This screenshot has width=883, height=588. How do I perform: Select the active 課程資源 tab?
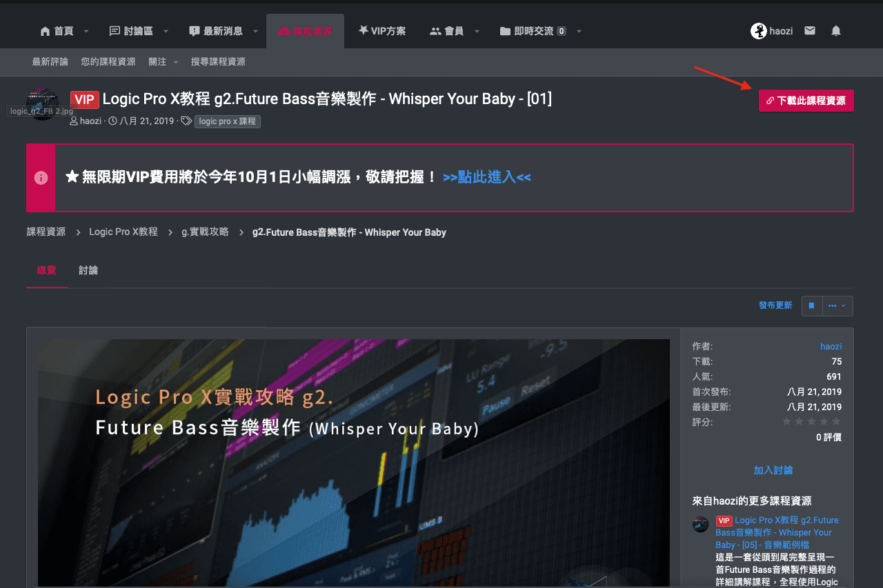click(305, 31)
